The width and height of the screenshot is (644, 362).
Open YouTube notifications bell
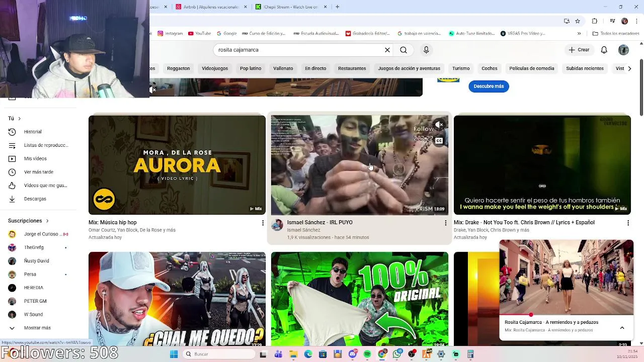(604, 50)
